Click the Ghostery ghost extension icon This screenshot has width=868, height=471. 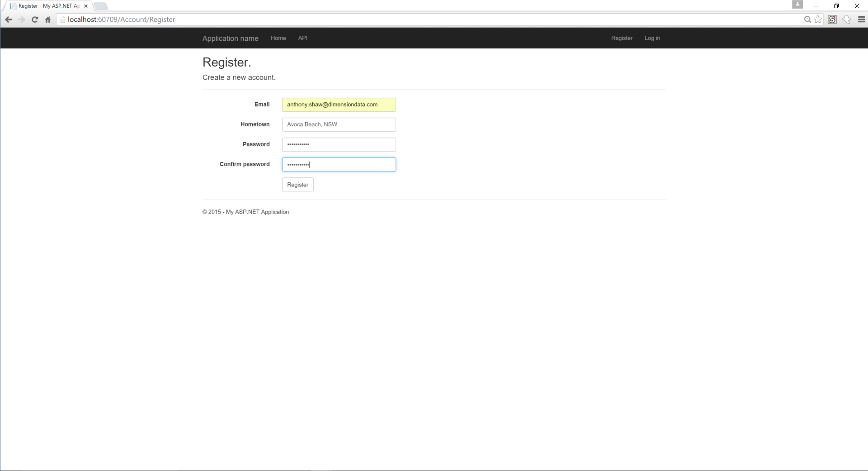tap(847, 19)
